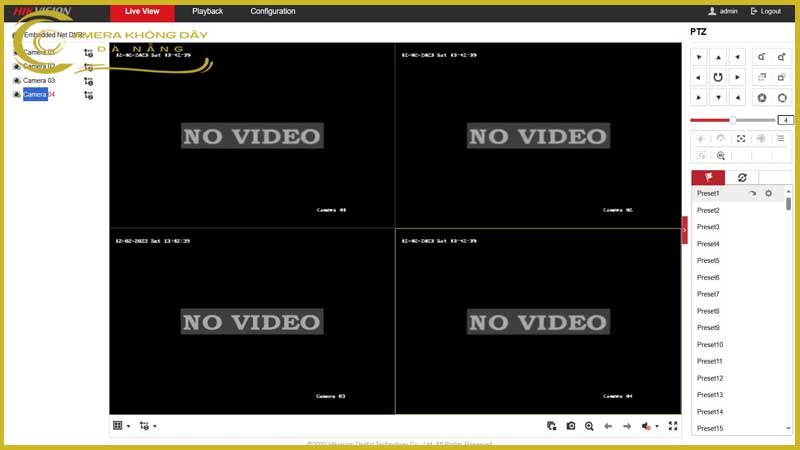Enable 3D positioning magnifier icon
800x450 pixels.
coord(720,156)
